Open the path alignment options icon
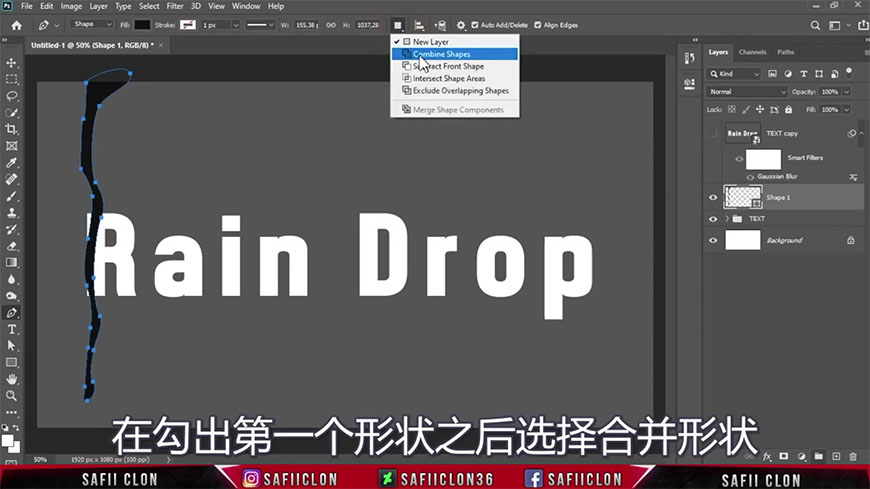The image size is (870, 489). coord(419,25)
